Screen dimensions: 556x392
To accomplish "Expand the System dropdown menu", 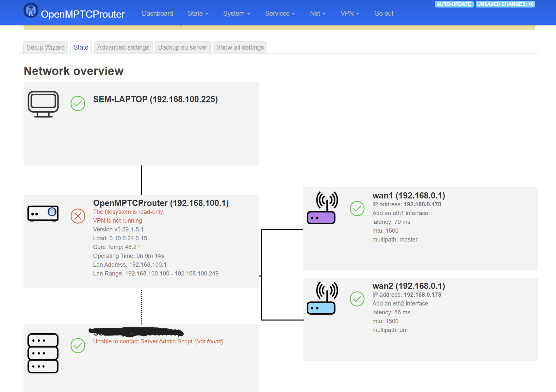I will [x=237, y=13].
